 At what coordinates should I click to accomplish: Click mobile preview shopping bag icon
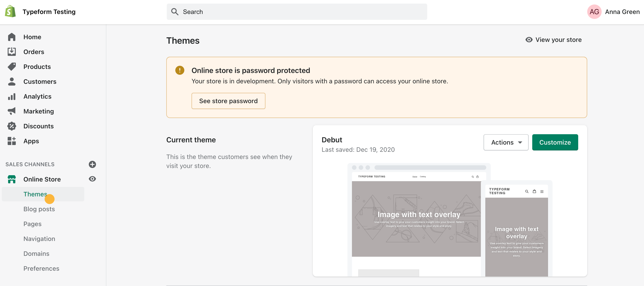coord(534,191)
